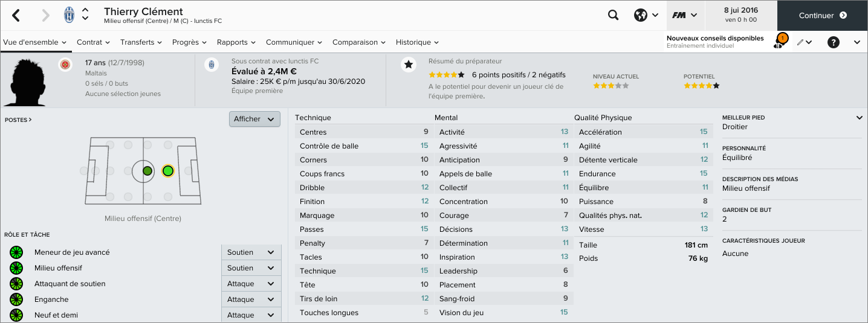Open the Afficher dropdown
Image resolution: width=868 pixels, height=323 pixels.
254,119
